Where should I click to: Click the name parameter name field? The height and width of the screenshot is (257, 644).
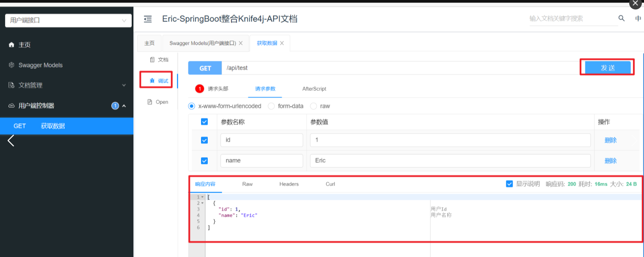coord(262,161)
